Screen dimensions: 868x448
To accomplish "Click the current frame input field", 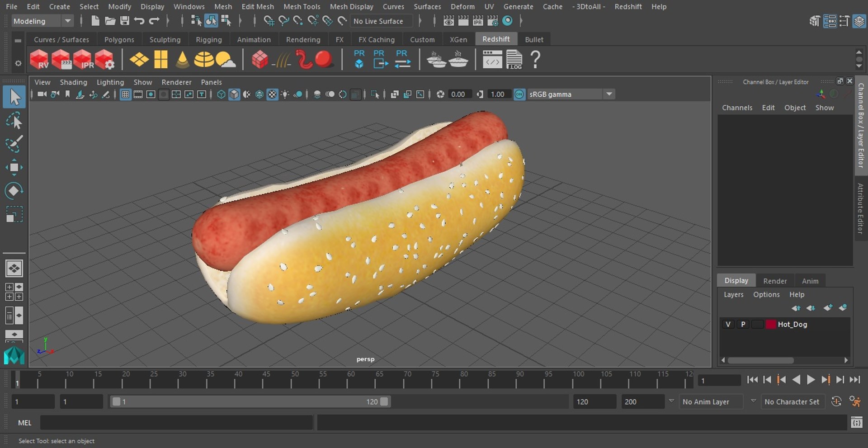I will click(719, 381).
